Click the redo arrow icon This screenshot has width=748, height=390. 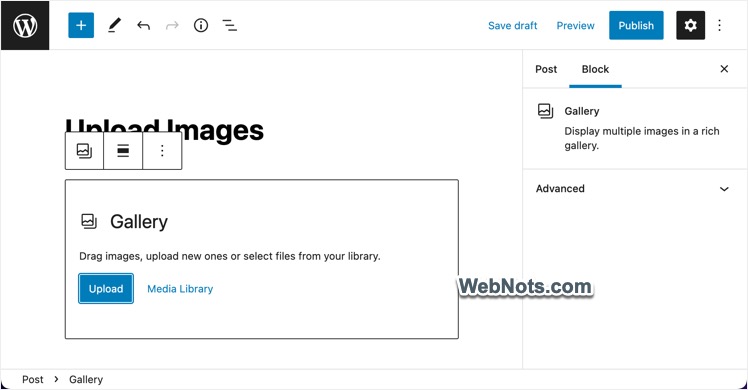tap(172, 25)
